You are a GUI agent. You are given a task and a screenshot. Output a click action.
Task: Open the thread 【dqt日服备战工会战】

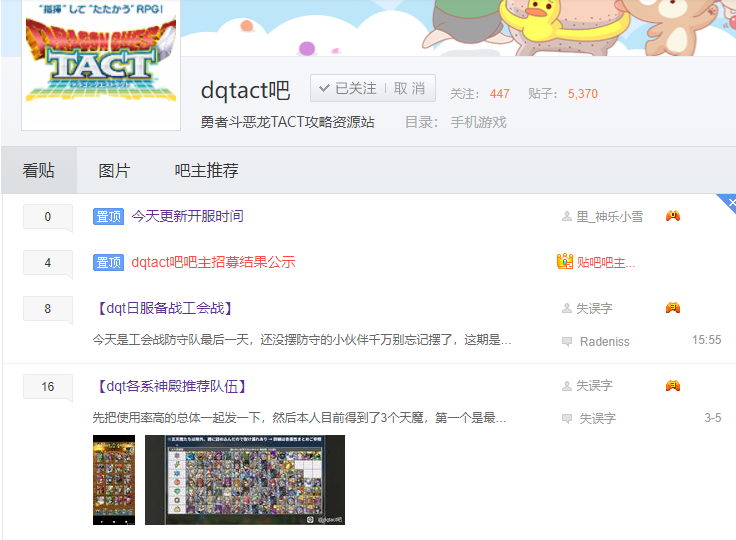(165, 308)
